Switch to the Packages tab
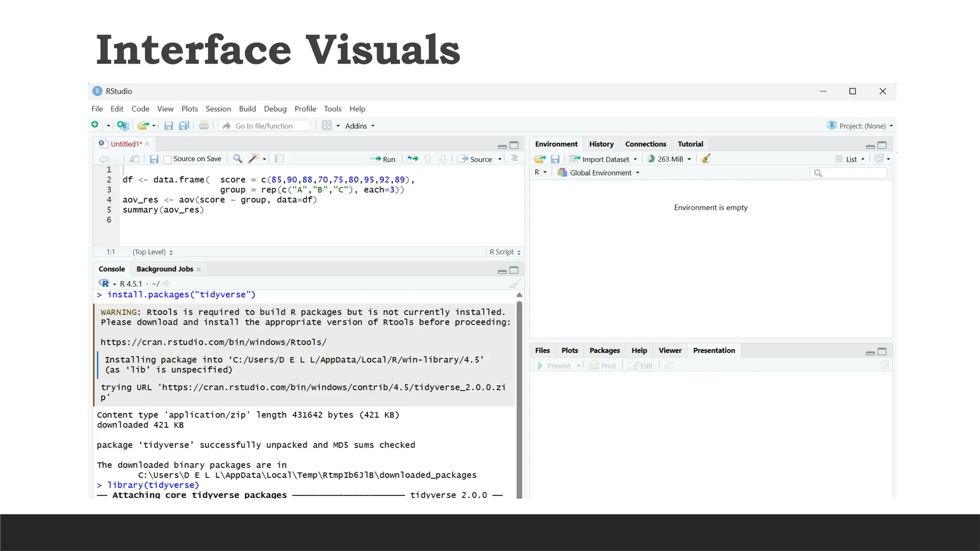980x551 pixels. pos(604,351)
